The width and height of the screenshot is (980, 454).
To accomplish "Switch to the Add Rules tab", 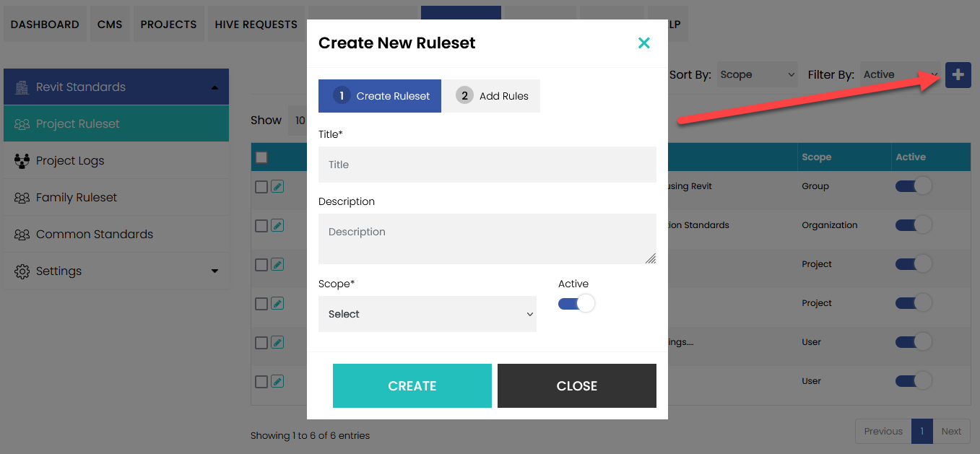I will tap(491, 95).
